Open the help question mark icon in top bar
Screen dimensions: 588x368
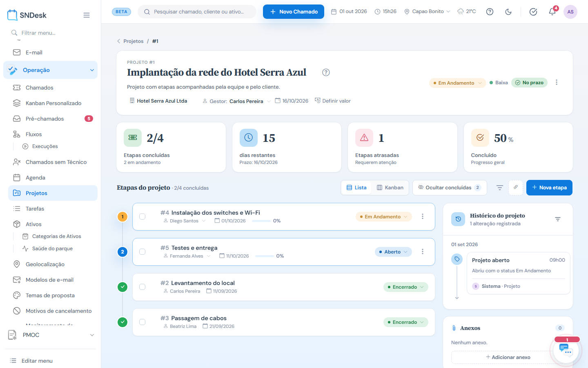pos(490,12)
